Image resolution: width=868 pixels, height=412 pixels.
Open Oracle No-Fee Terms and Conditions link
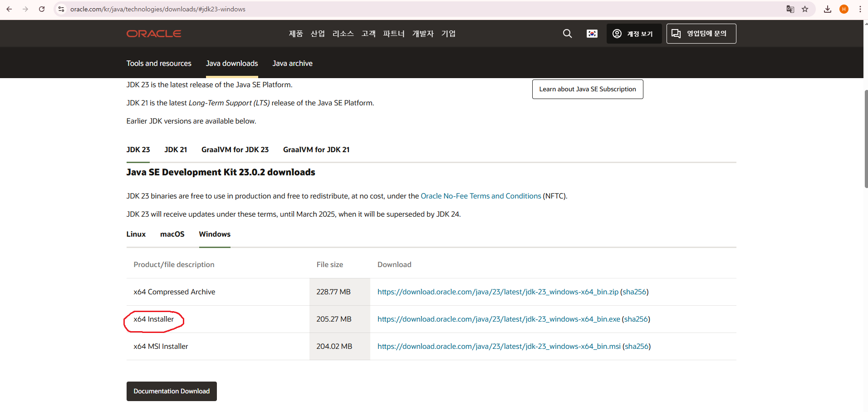tap(481, 196)
